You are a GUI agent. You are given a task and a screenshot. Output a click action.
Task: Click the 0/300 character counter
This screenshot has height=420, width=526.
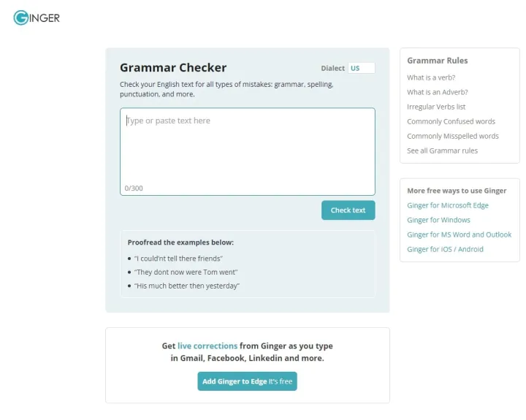click(134, 188)
